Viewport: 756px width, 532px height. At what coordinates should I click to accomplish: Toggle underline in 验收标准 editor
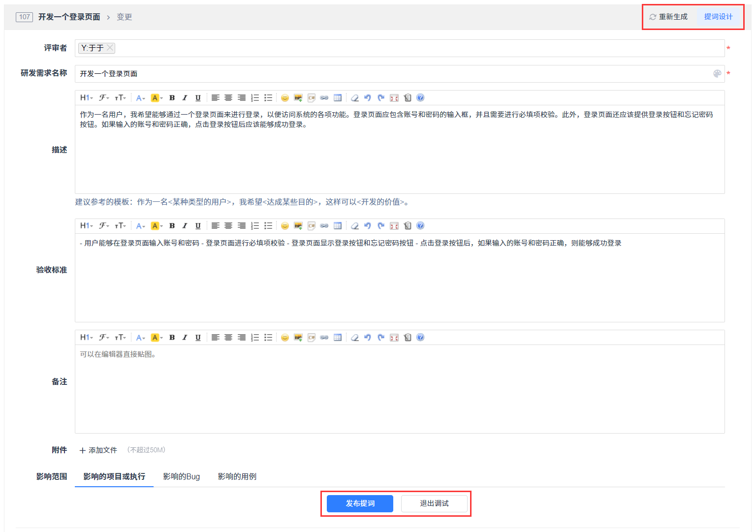pyautogui.click(x=198, y=226)
